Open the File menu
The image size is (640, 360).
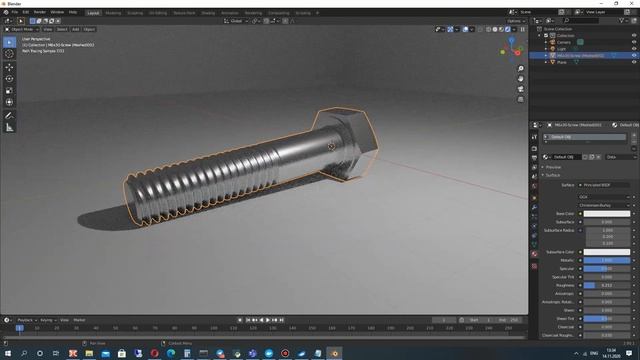pyautogui.click(x=15, y=12)
